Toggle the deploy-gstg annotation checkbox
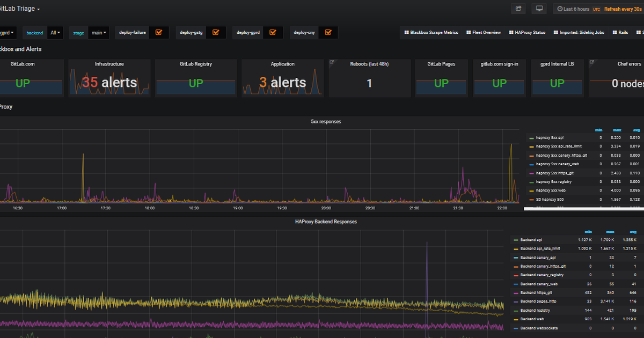 (216, 32)
